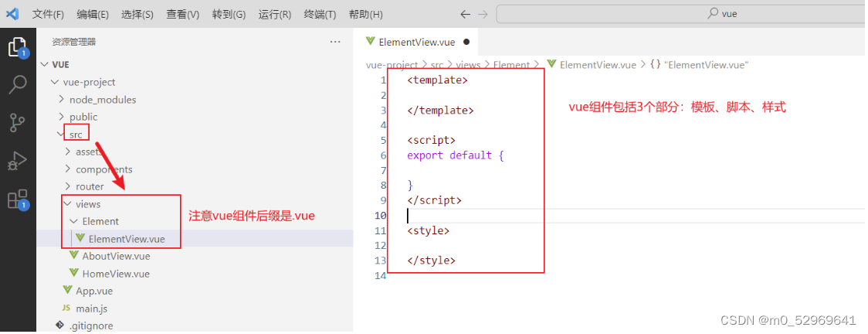Click the vue command center search box
This screenshot has height=334, width=868.
(681, 14)
